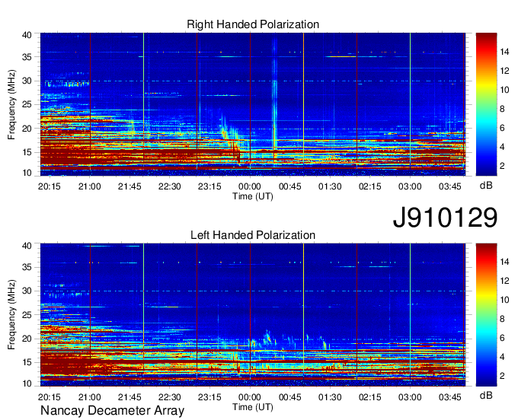Click 20 MHz frequency tick on Left Handed plot
518x420 pixels.
[27, 339]
